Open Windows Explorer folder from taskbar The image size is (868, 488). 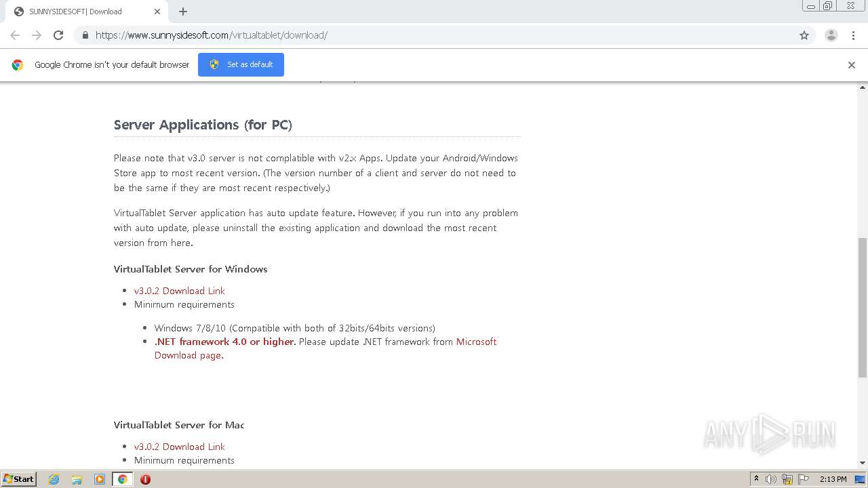click(77, 479)
